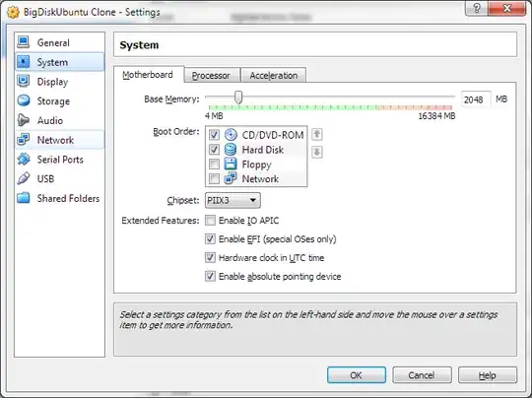
Task: Check the Enable IO APIC option
Action: pyautogui.click(x=210, y=221)
